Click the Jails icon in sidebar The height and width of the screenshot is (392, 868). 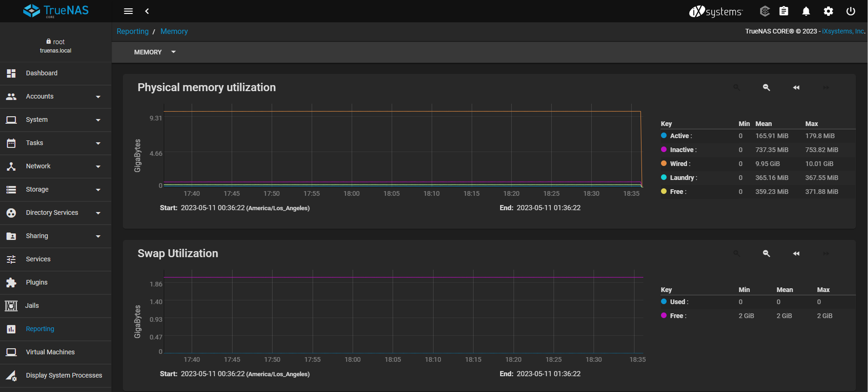coord(11,306)
